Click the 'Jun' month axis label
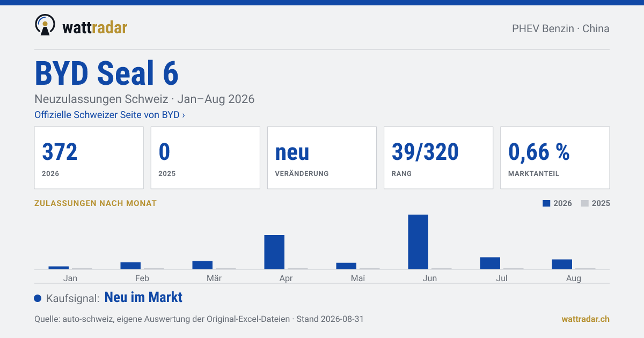Viewport: 644px width, 338px height. tap(430, 278)
